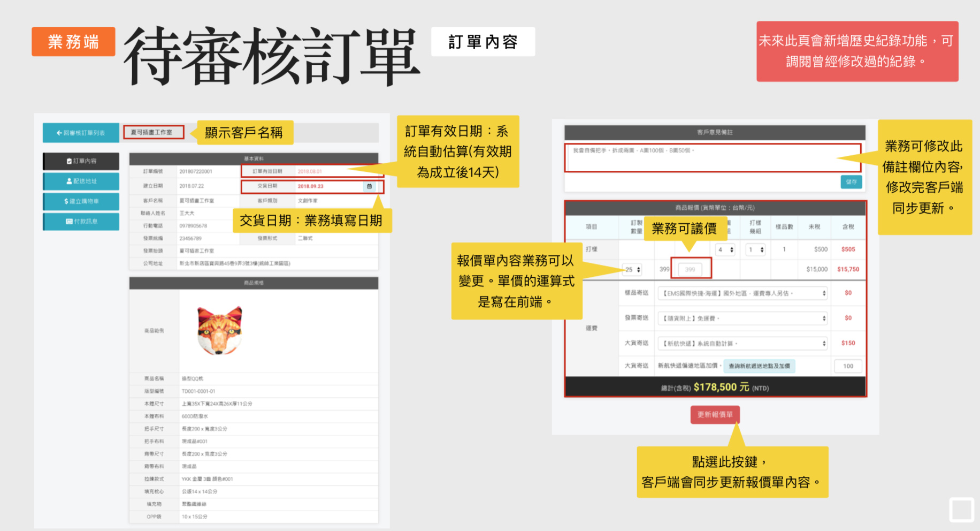Screen dimensions: 980x531
Task: Click the negotiated unit price field 399
Action: (x=690, y=270)
